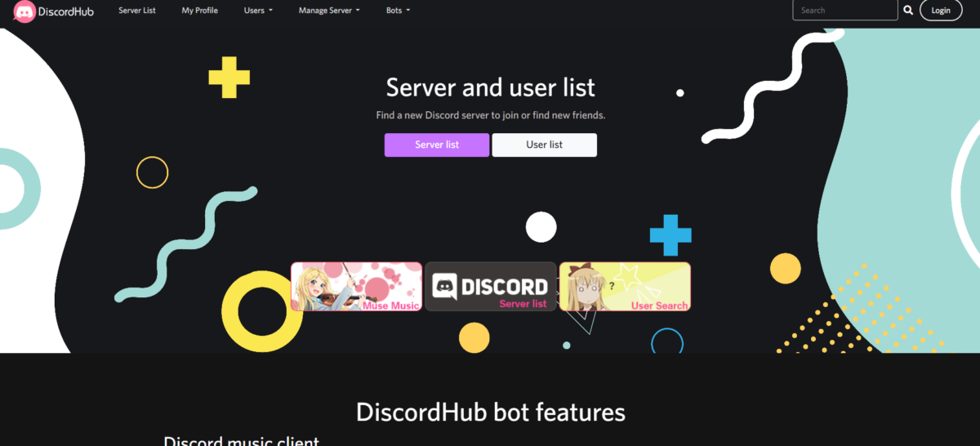Viewport: 980px width, 446px height.
Task: Focus the Search input field
Action: click(845, 11)
